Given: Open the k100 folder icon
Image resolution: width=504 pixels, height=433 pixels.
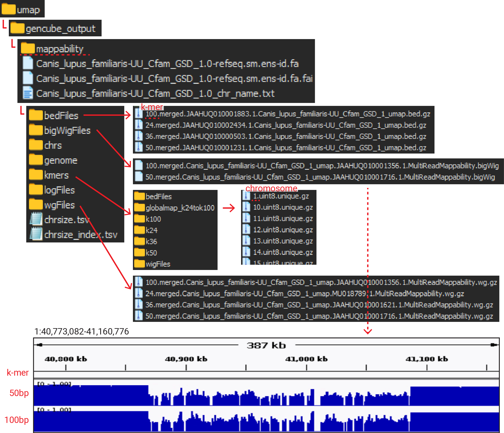Looking at the screenshot, I should 140,218.
